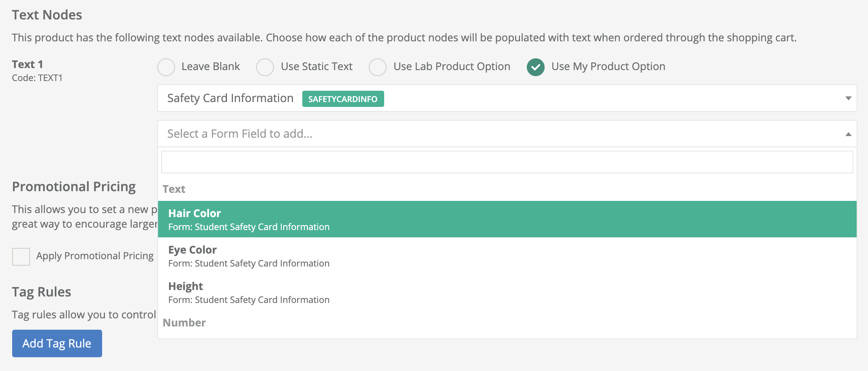Click the Add Tag Rule button
This screenshot has width=868, height=371.
click(x=57, y=343)
